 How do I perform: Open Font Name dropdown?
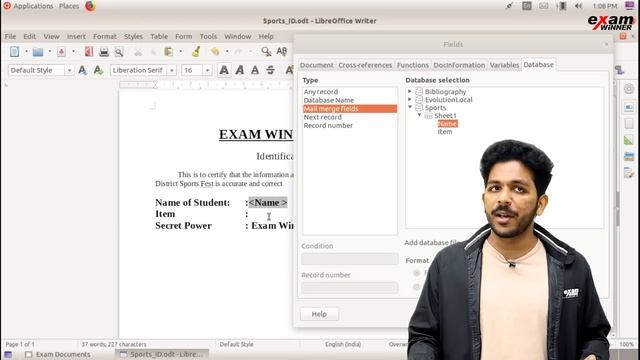click(172, 70)
